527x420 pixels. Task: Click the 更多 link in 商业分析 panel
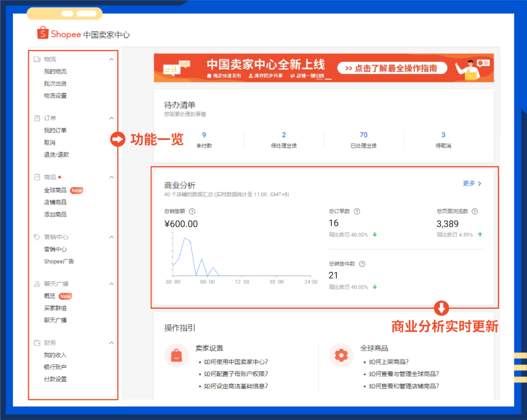tap(469, 183)
